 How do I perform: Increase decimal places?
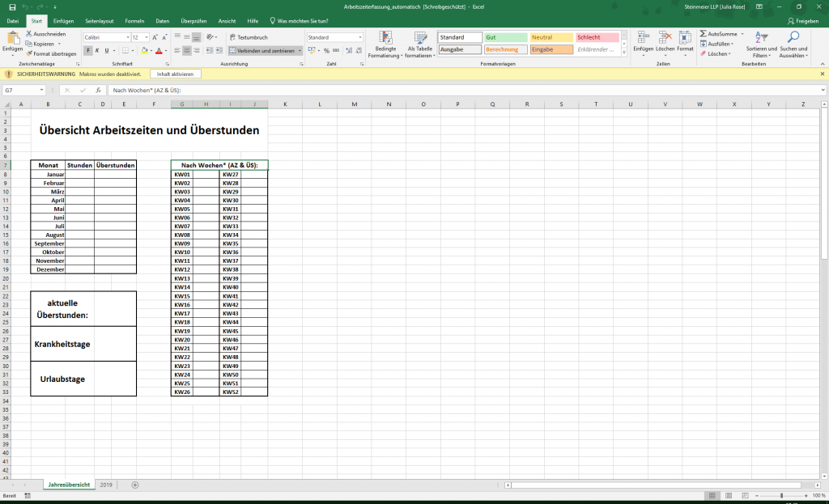pos(349,51)
